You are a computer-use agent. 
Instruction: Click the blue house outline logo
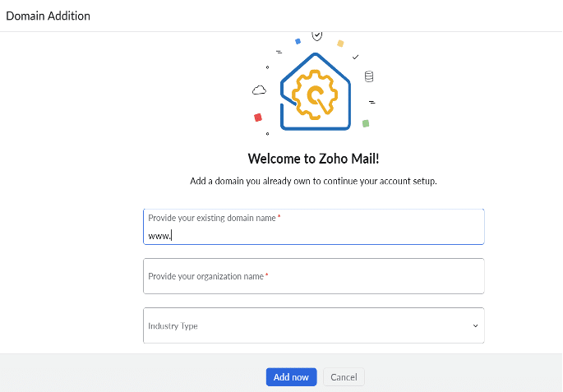tap(316, 92)
